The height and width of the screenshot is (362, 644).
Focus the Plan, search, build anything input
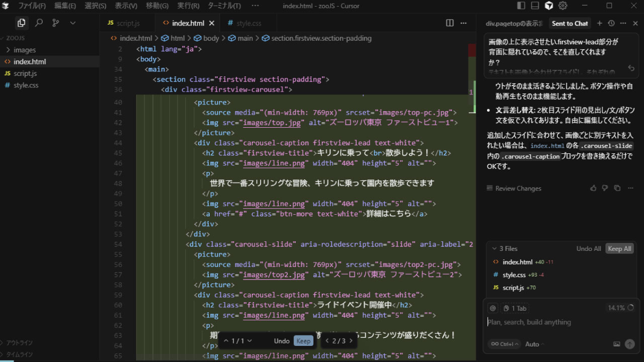click(560, 322)
